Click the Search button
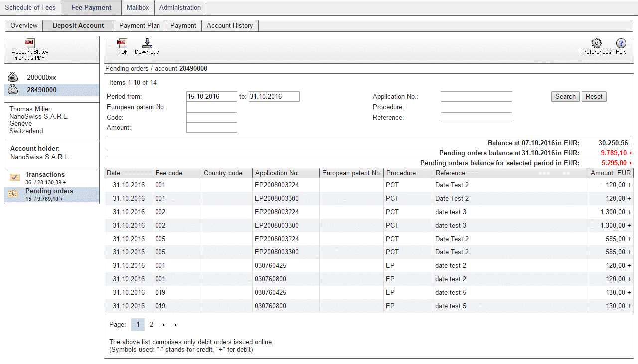 click(x=565, y=97)
